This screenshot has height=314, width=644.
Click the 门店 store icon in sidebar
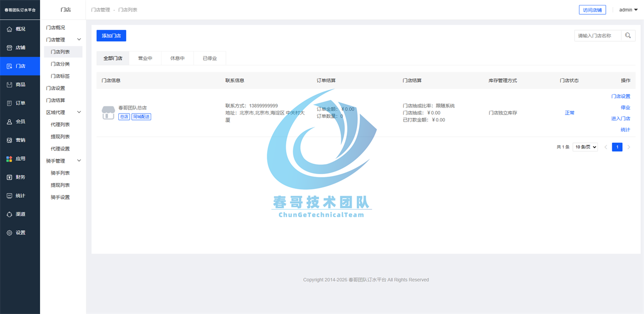(x=9, y=66)
